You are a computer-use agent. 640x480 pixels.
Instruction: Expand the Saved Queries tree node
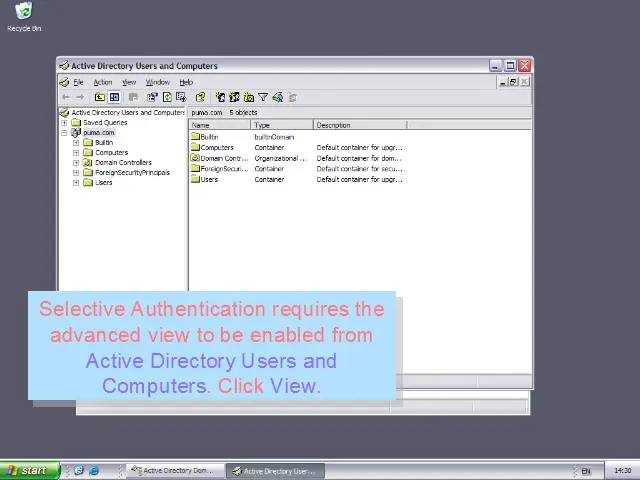click(64, 122)
